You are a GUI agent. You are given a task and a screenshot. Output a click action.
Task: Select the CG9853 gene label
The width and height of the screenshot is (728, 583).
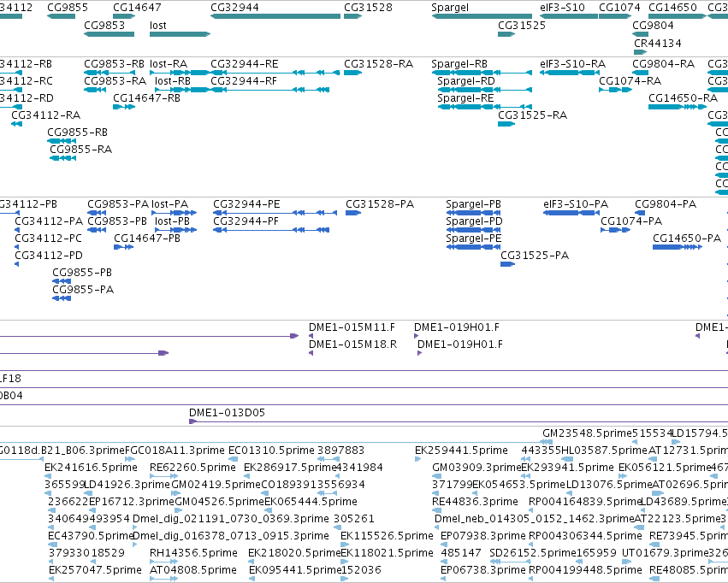[104, 25]
